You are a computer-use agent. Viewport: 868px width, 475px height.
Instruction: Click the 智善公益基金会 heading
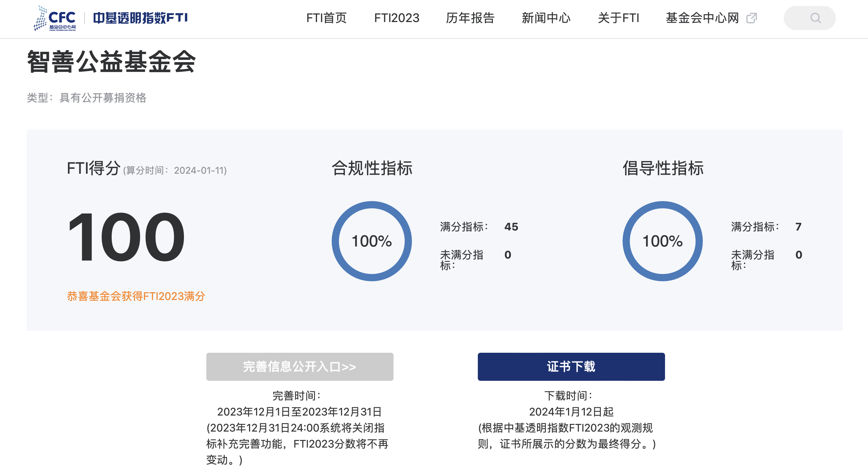pos(111,61)
